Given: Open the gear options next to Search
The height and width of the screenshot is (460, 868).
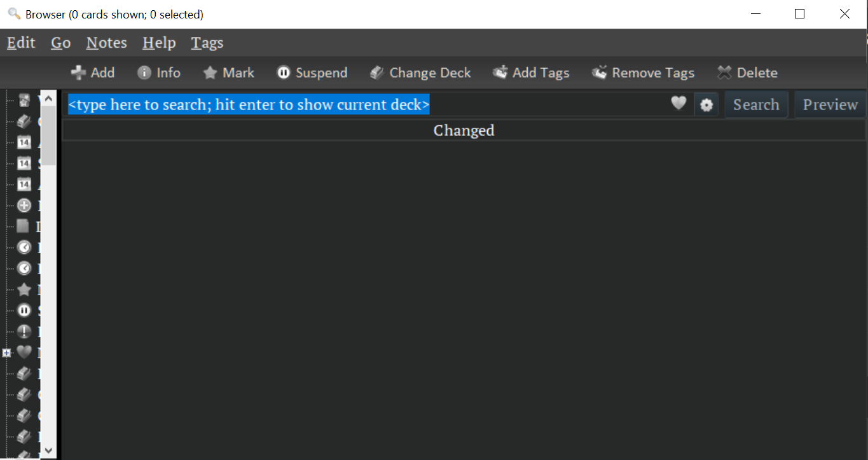Looking at the screenshot, I should pos(706,105).
